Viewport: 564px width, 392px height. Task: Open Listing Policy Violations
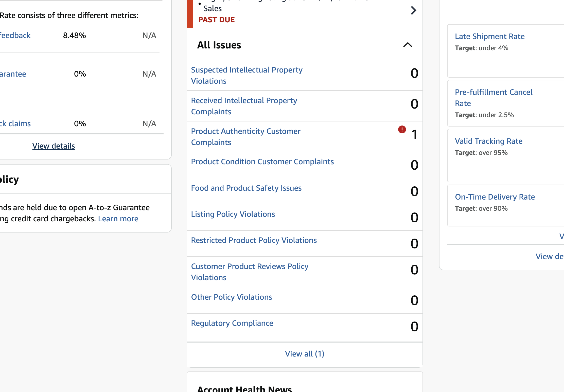tap(233, 214)
